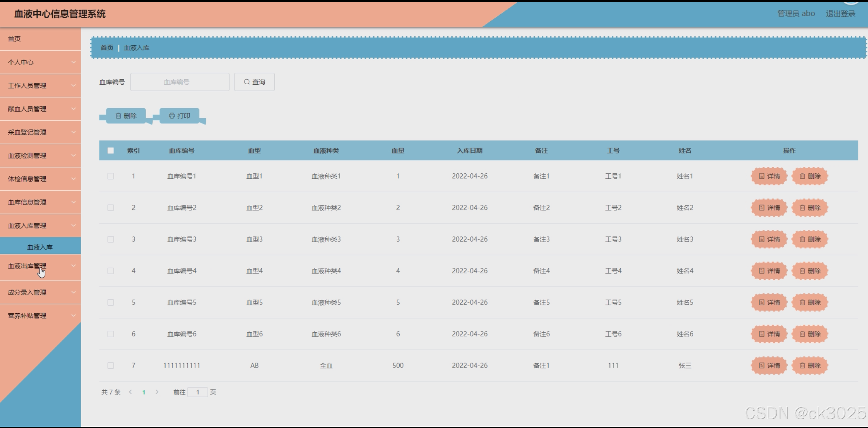This screenshot has height=428, width=868.
Task: Click the 血库编号 search input field
Action: coord(179,82)
